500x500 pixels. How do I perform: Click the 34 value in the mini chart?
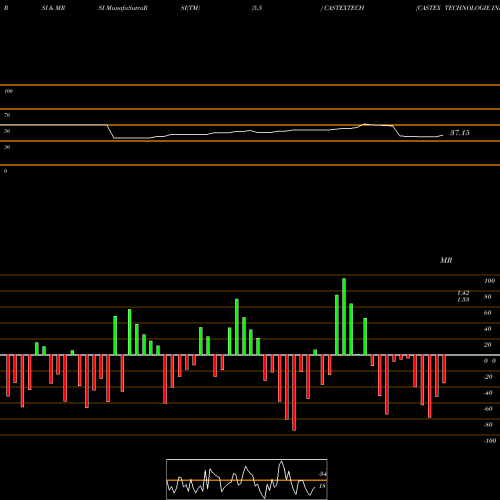(x=322, y=474)
